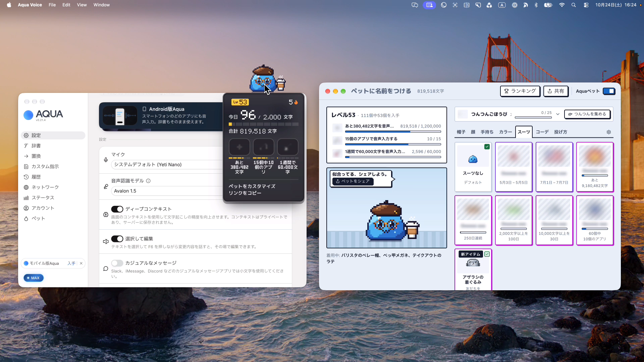This screenshot has height=362, width=644.
Task: Open the Avalon 1.5 model dropdown
Action: [x=167, y=191]
